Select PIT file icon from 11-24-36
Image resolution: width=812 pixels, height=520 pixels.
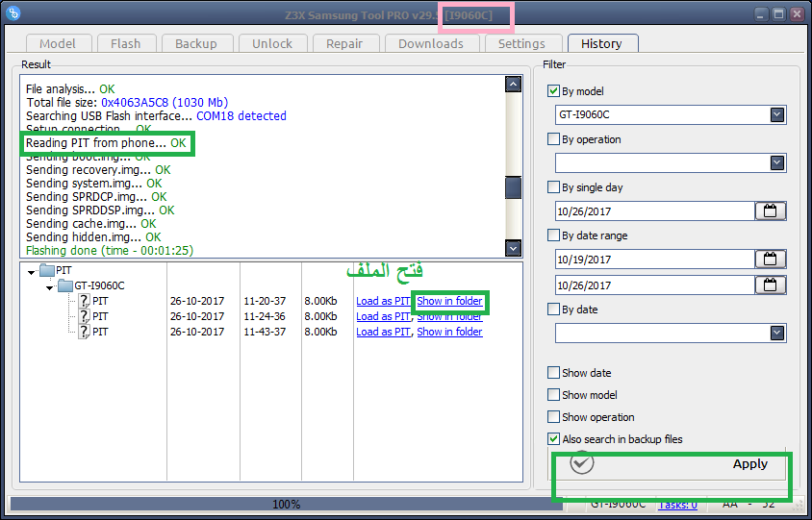click(84, 316)
